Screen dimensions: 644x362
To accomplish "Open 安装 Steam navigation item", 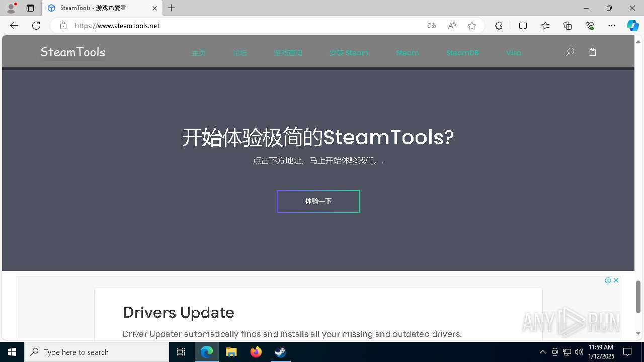I will tap(349, 53).
